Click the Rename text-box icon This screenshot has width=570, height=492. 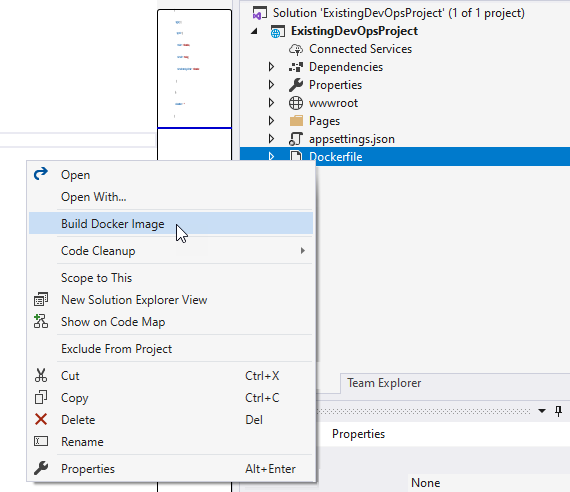pos(41,441)
